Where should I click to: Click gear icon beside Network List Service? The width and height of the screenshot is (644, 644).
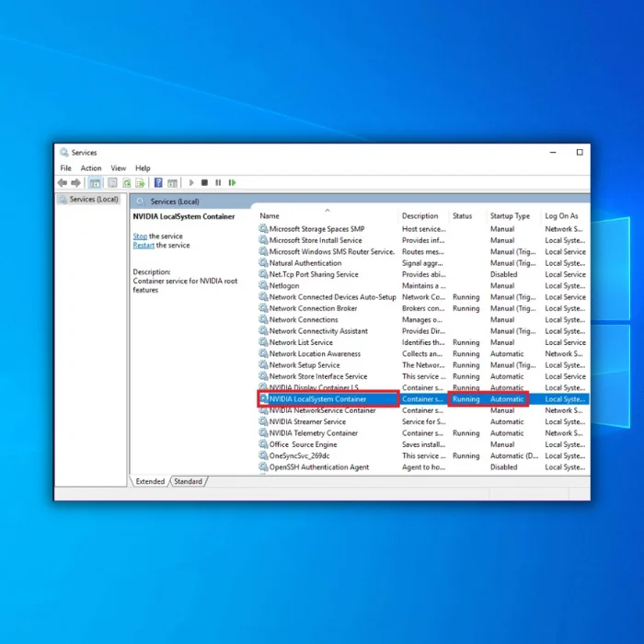click(263, 341)
